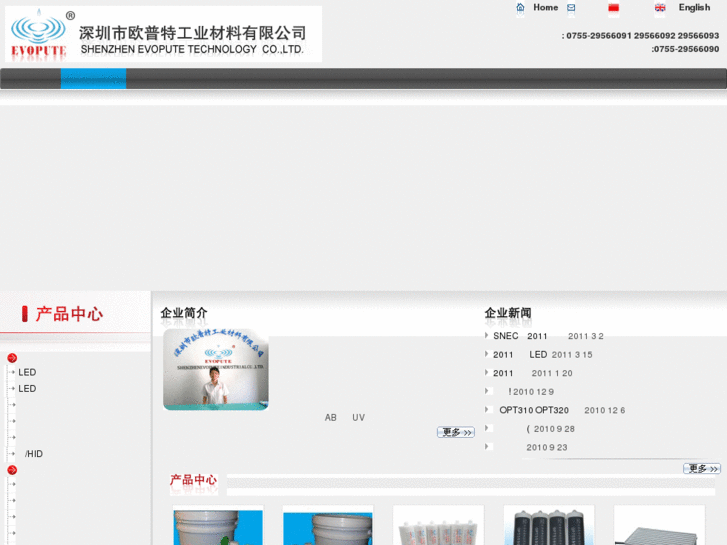Click the second red arrow category icon

point(12,470)
